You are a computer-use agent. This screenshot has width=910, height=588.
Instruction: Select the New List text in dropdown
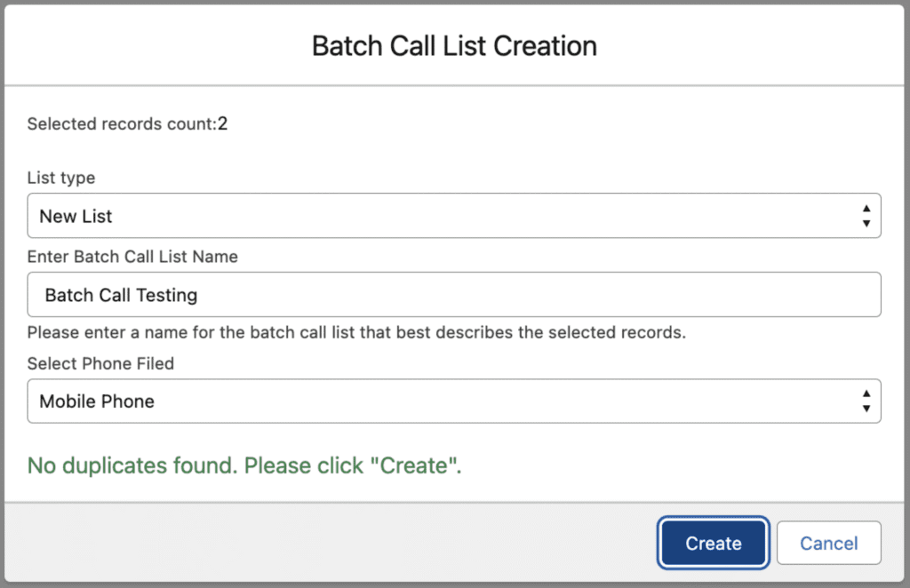coord(76,217)
